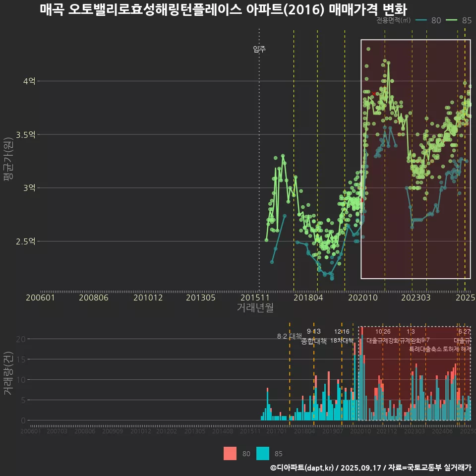This screenshot has height=476, width=476.
Task: Click the 거래량(건) axis title
Action: (8, 373)
